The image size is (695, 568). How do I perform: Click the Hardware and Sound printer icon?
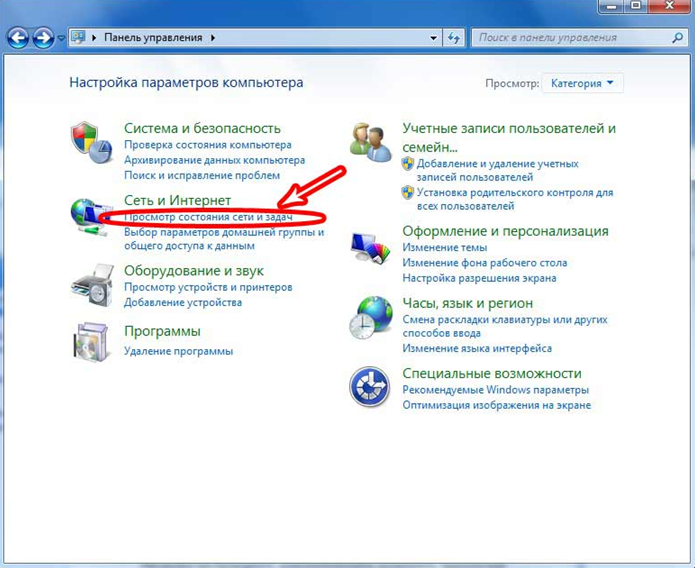[x=91, y=284]
